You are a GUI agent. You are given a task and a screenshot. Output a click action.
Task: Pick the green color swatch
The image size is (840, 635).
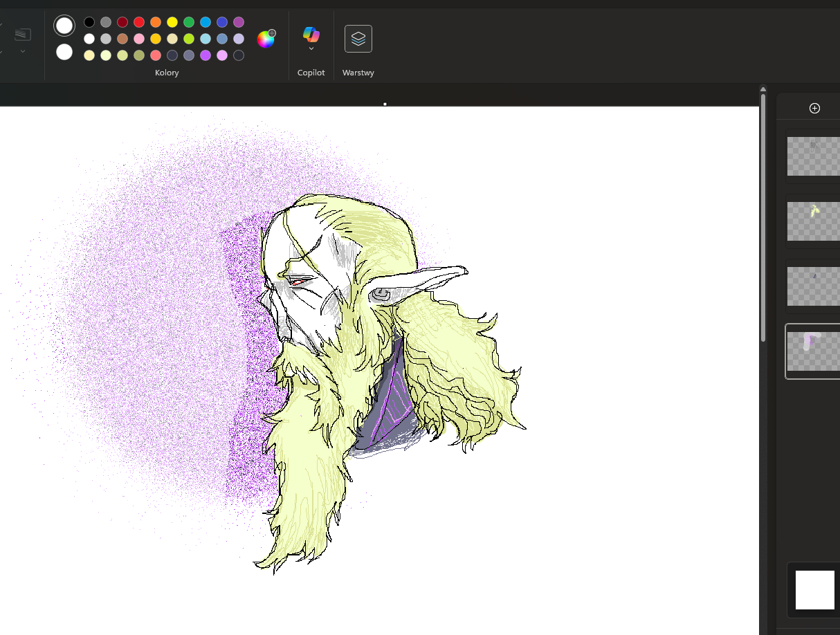189,22
